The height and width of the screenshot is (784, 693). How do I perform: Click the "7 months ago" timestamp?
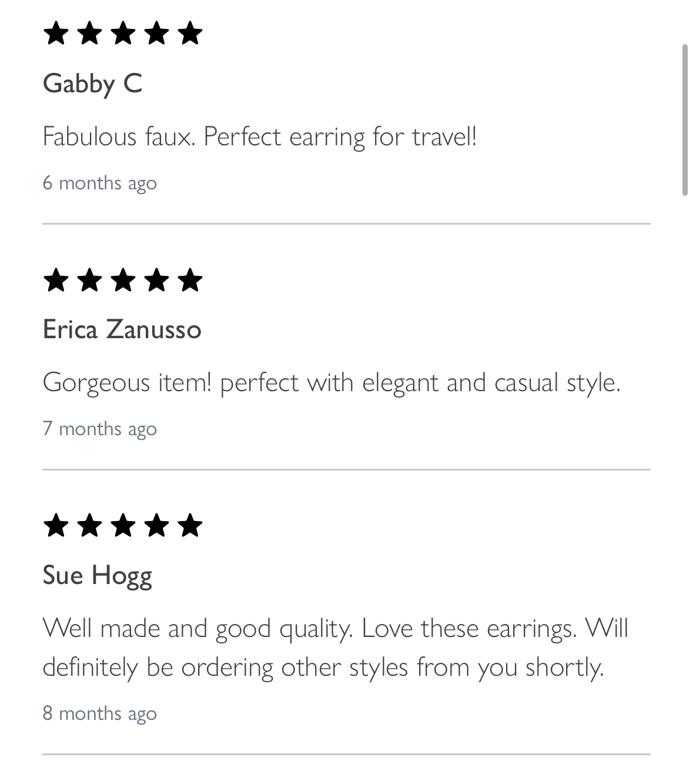[x=99, y=429]
